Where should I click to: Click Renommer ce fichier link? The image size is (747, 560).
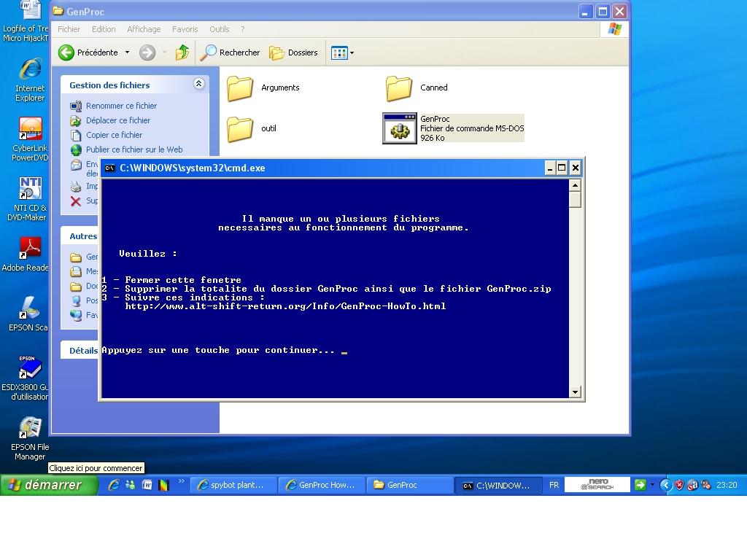click(121, 106)
